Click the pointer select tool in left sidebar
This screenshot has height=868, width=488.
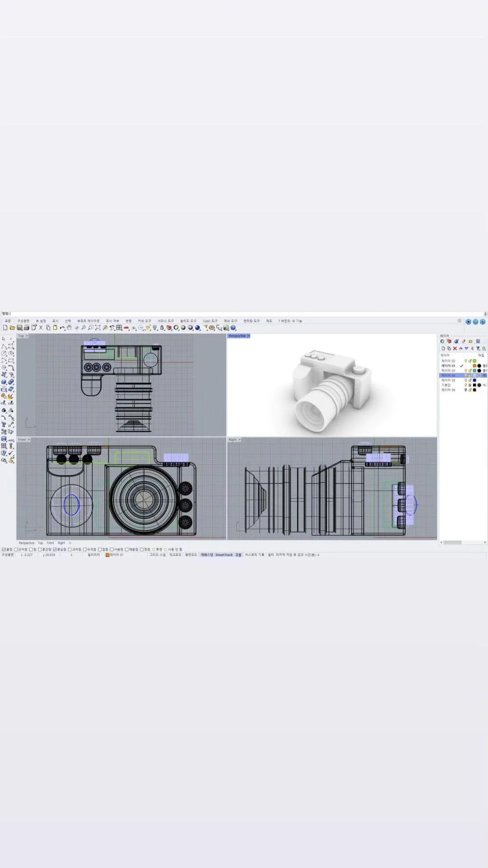point(4,339)
